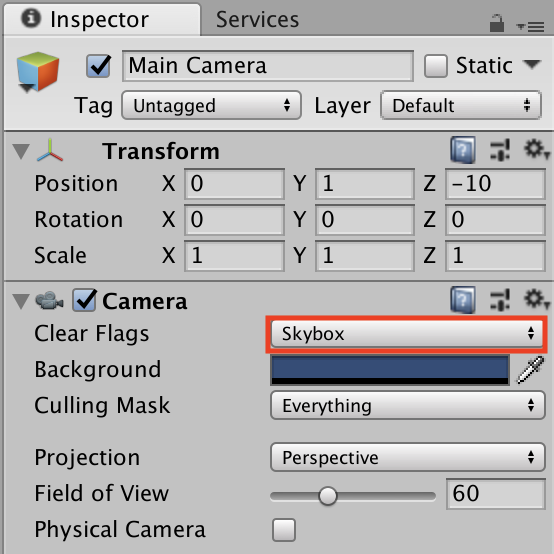The image size is (554, 554).
Task: Click the Physical Camera label
Action: [x=120, y=530]
